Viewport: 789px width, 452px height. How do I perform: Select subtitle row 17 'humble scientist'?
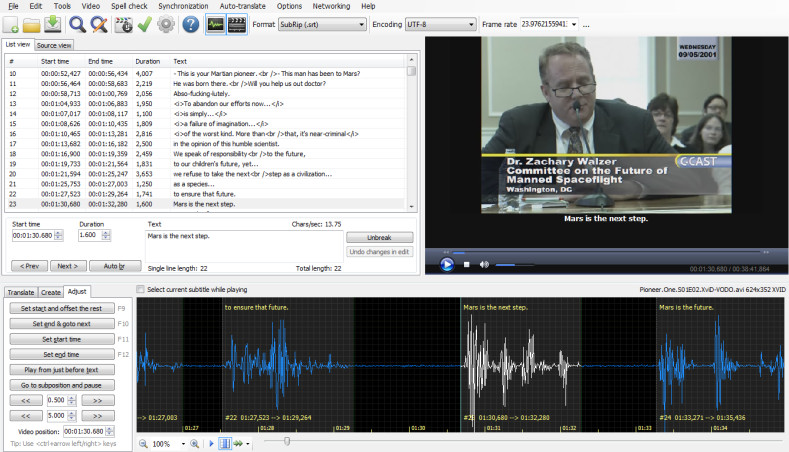point(205,144)
